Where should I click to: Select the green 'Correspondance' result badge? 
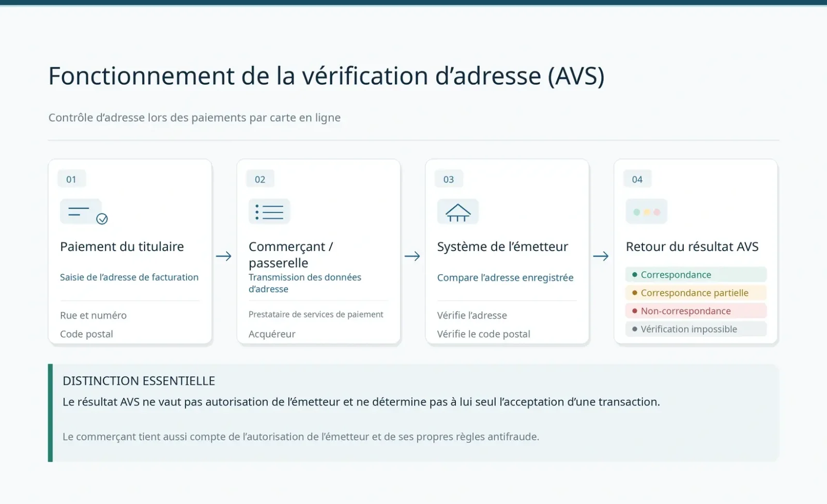coord(696,275)
